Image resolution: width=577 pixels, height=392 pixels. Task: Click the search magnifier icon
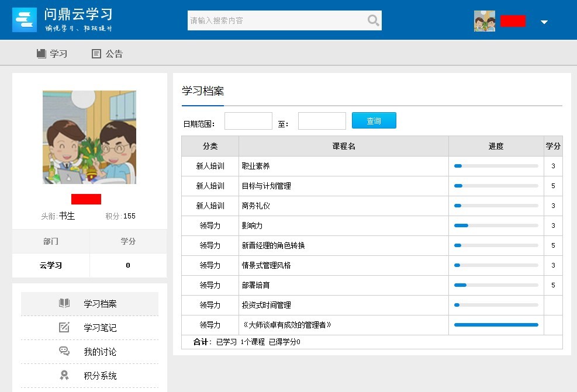(x=373, y=21)
